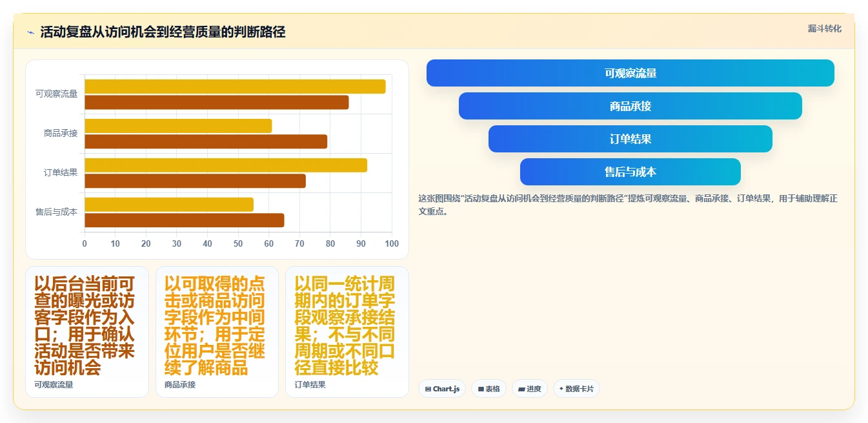
Task: Click the 可观察流量 label on chart axis
Action: (56, 94)
